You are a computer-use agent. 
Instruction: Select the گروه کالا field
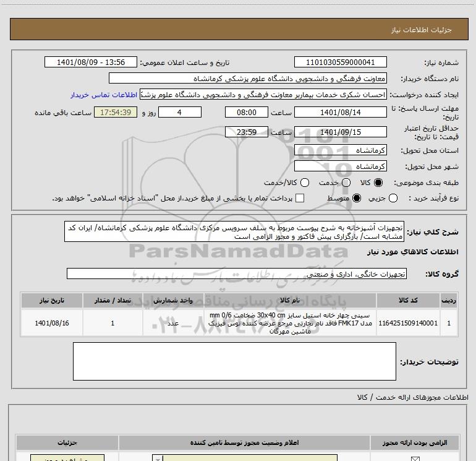[x=237, y=274]
